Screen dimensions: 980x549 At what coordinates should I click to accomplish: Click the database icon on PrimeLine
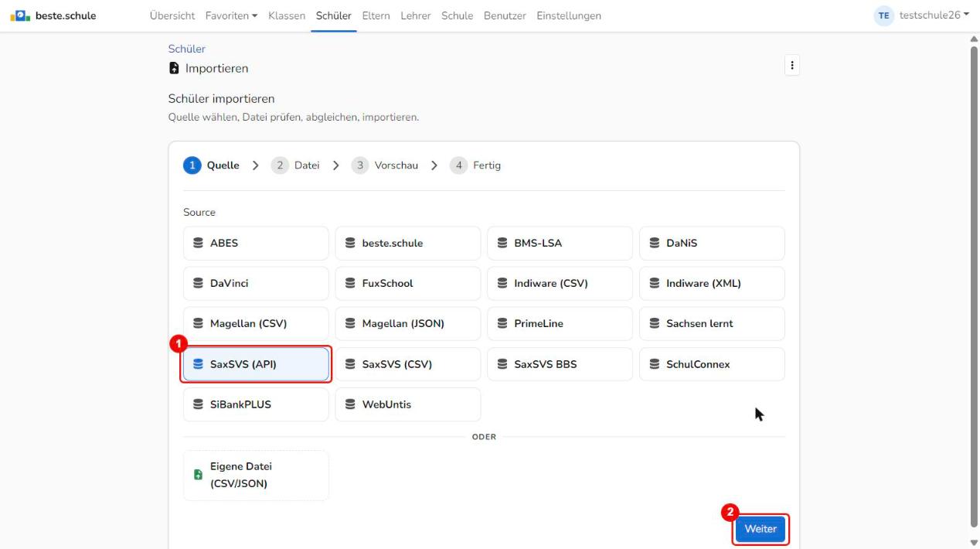point(502,324)
